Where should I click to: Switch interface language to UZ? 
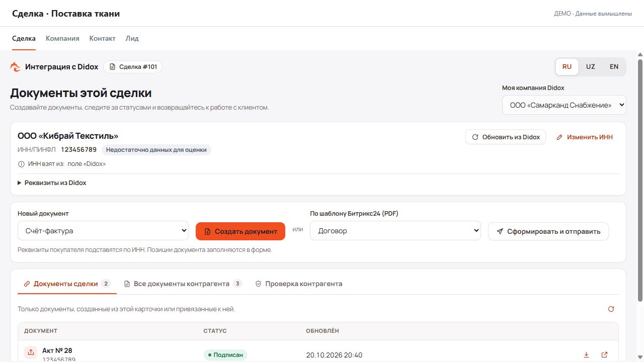(591, 67)
